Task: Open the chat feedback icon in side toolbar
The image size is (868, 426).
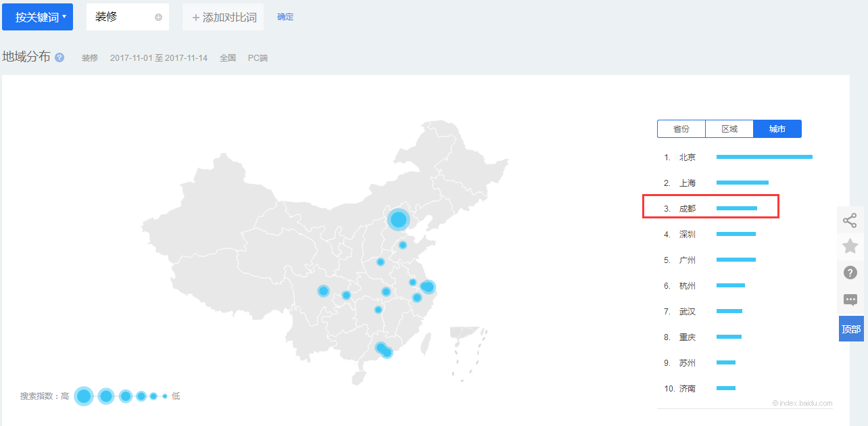Action: point(850,300)
